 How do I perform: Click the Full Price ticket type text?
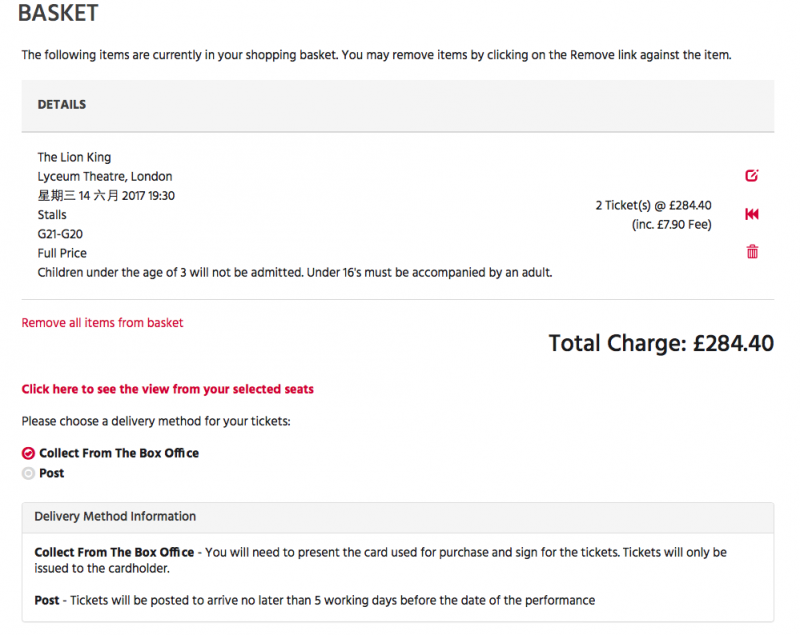point(62,253)
